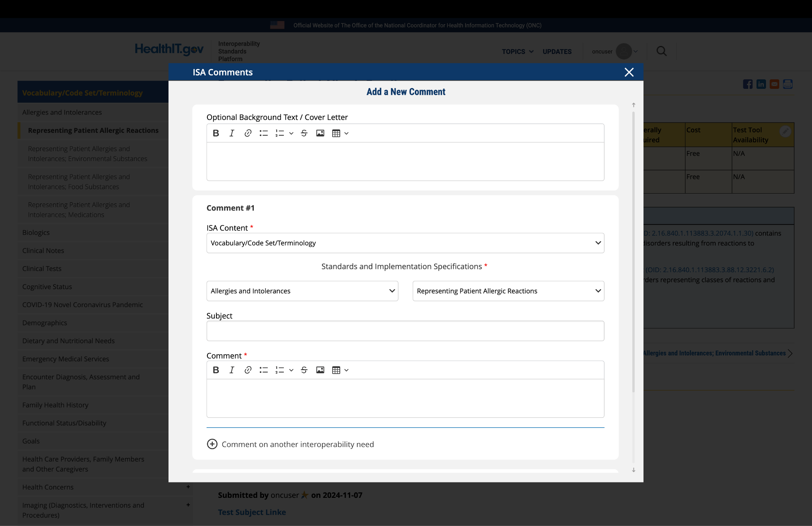Viewport: 812px width, 526px height.
Task: Click the scroll down arrow in dialog
Action: pyautogui.click(x=634, y=470)
